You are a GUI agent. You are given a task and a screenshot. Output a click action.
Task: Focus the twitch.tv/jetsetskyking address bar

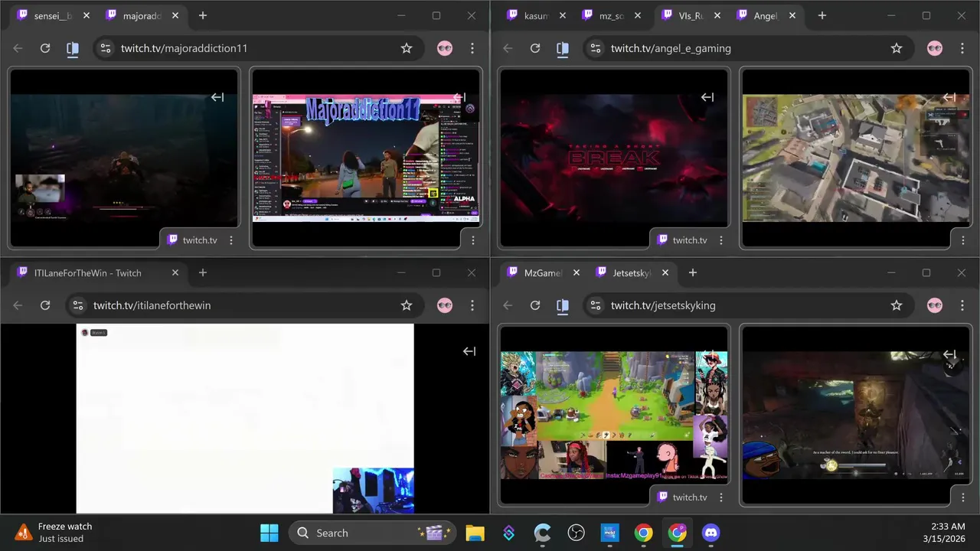747,305
